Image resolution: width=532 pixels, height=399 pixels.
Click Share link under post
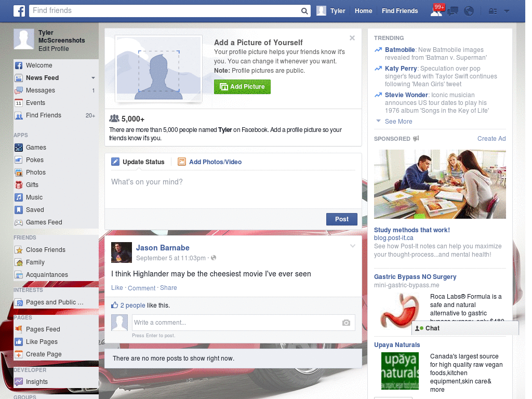click(168, 288)
